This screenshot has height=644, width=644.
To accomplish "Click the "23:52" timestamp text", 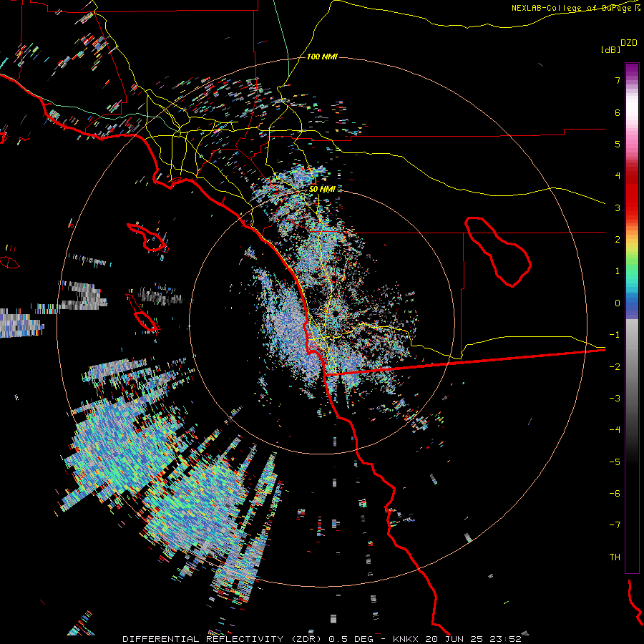I will coord(506,639).
